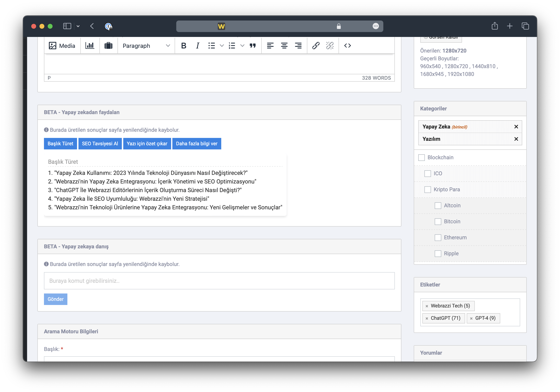Expand numbered list style options
Screen dimensions: 560x392
point(242,46)
